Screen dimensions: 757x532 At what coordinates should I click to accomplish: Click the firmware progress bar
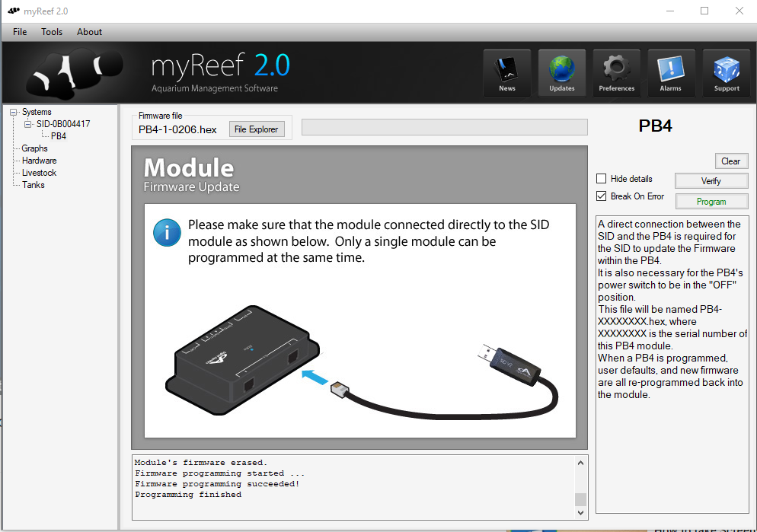point(444,127)
